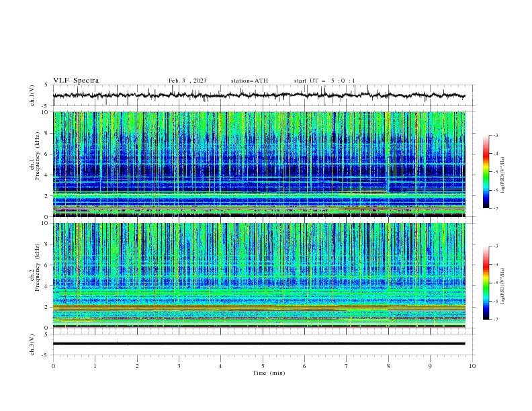
Task: Click the "-7" tick on lower colorbar
Action: pos(495,319)
